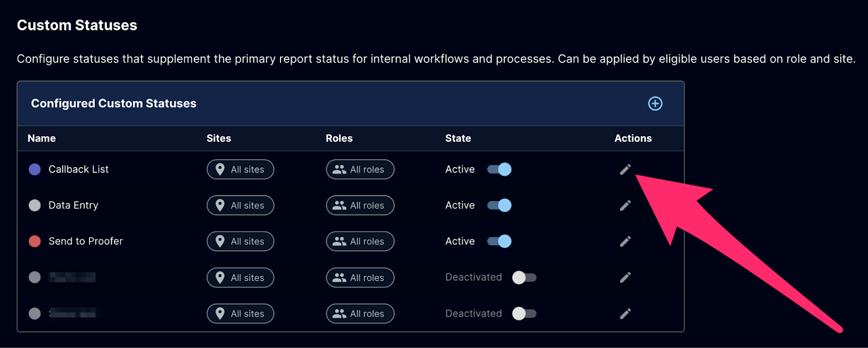Click the red color dot for Send to Proofer
The width and height of the screenshot is (868, 348).
pyautogui.click(x=35, y=241)
